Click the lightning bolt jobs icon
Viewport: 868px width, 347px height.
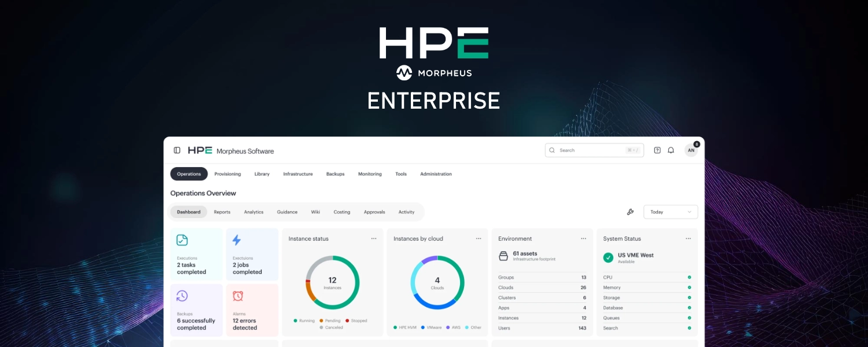237,240
